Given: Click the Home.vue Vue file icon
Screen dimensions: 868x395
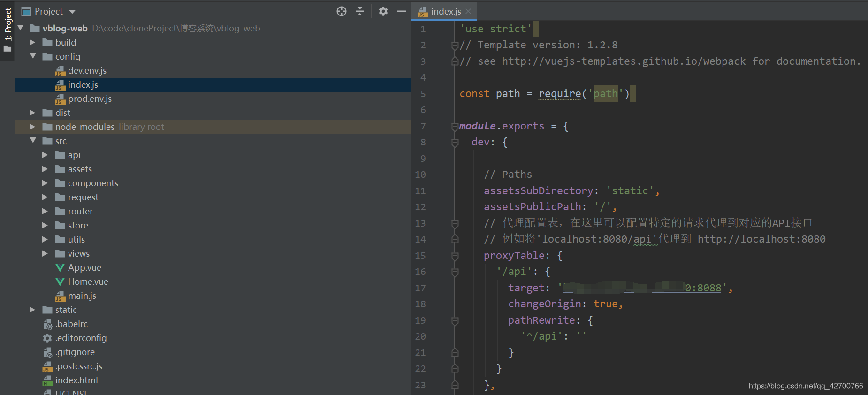Looking at the screenshot, I should point(60,281).
